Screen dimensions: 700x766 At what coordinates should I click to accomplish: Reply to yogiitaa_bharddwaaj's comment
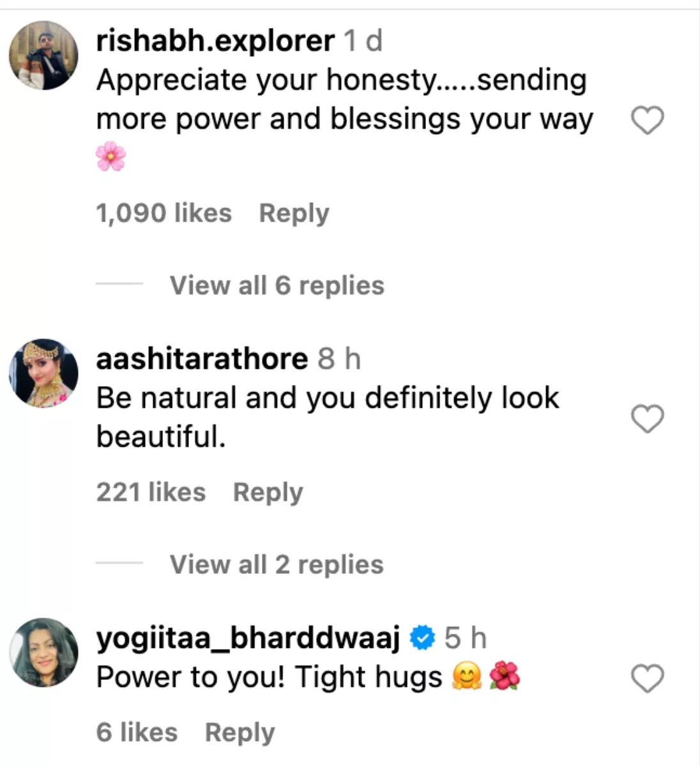pyautogui.click(x=240, y=732)
